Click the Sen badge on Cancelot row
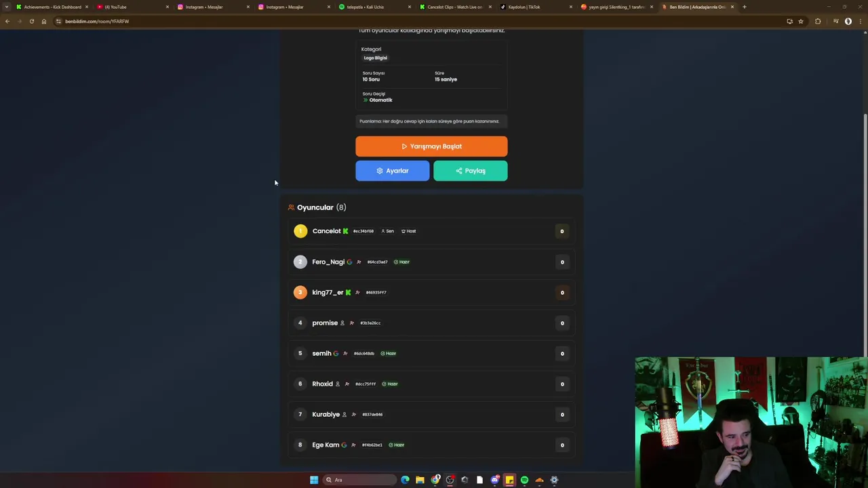Screen dimensions: 868x488 click(387, 231)
